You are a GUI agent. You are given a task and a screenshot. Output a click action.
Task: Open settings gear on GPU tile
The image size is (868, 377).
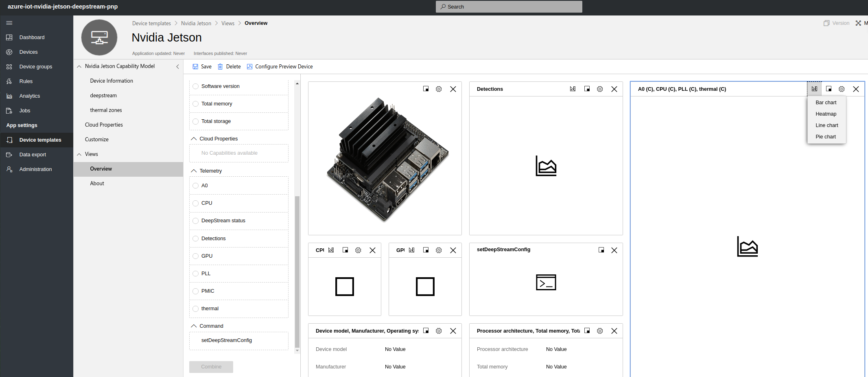point(439,250)
